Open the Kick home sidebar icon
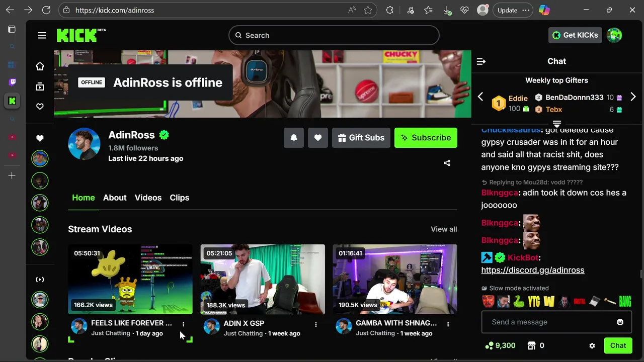Screen dimensions: 644x362 (x=40, y=66)
